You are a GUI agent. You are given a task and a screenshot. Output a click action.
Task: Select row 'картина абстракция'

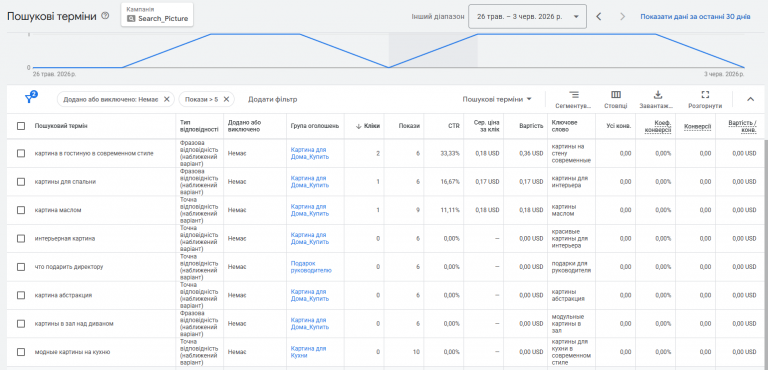21,296
